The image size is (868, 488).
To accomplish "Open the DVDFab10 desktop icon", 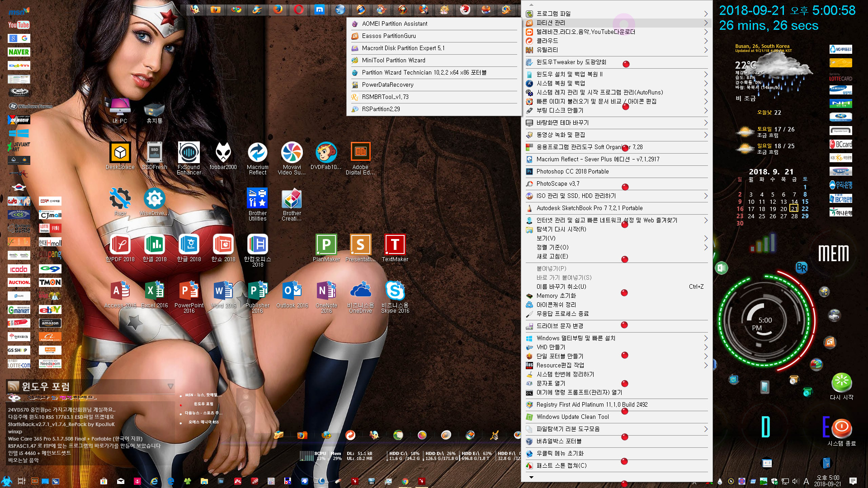I will coord(326,156).
